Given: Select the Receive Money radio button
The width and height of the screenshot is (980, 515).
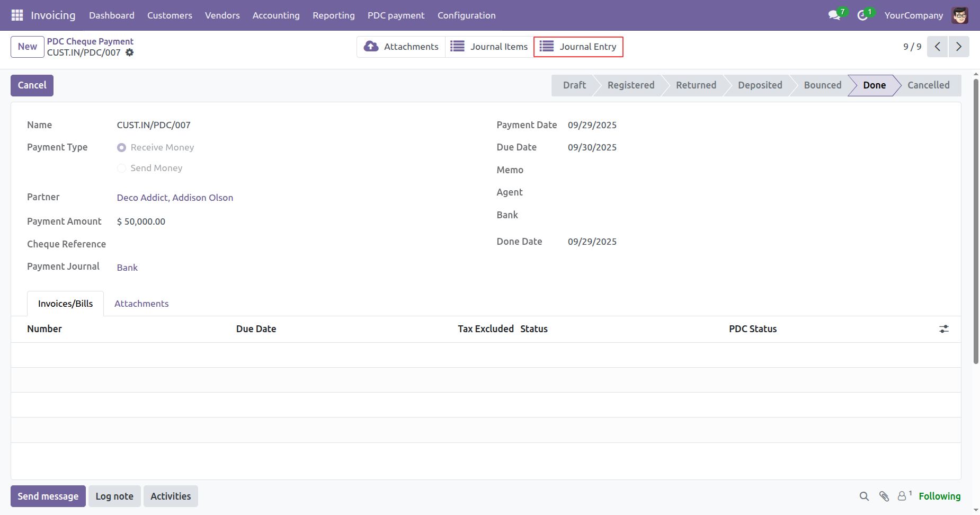Looking at the screenshot, I should point(122,148).
